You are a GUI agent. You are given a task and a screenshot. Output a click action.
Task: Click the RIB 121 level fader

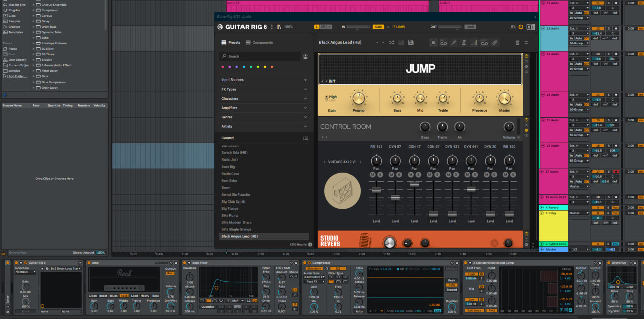point(376,190)
